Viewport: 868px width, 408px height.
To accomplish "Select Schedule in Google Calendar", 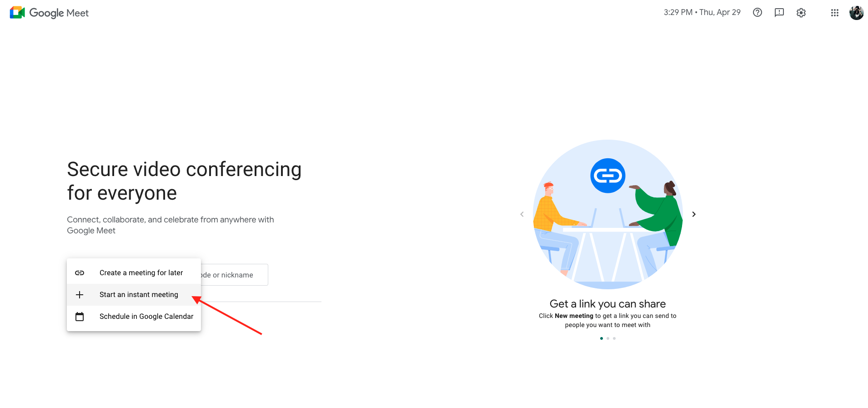I will click(x=146, y=317).
